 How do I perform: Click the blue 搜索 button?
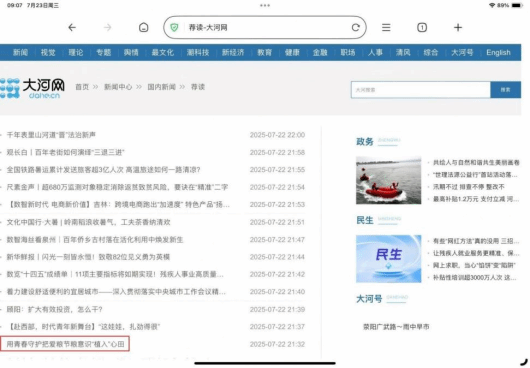[x=505, y=90]
